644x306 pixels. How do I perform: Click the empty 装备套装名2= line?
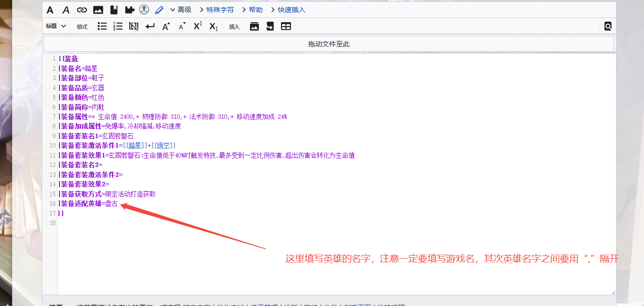(x=81, y=165)
